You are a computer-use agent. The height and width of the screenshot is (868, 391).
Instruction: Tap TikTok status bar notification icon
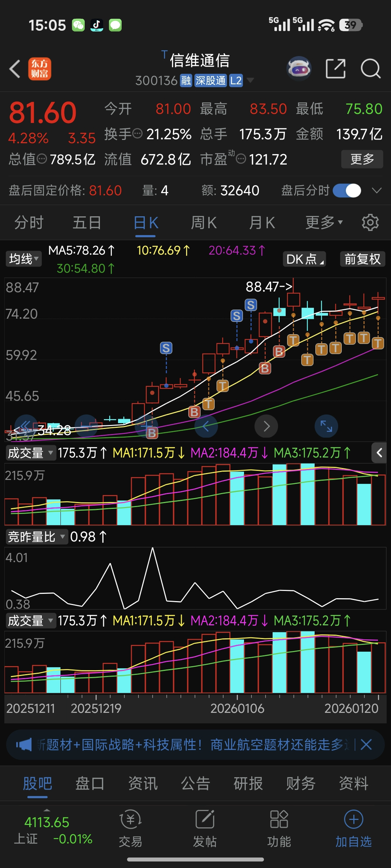click(x=97, y=25)
